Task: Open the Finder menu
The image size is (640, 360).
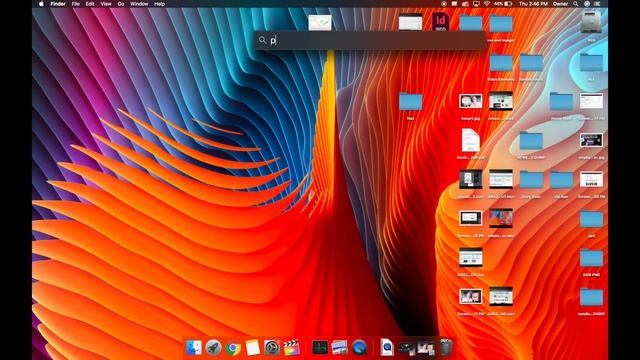Action: tap(58, 4)
